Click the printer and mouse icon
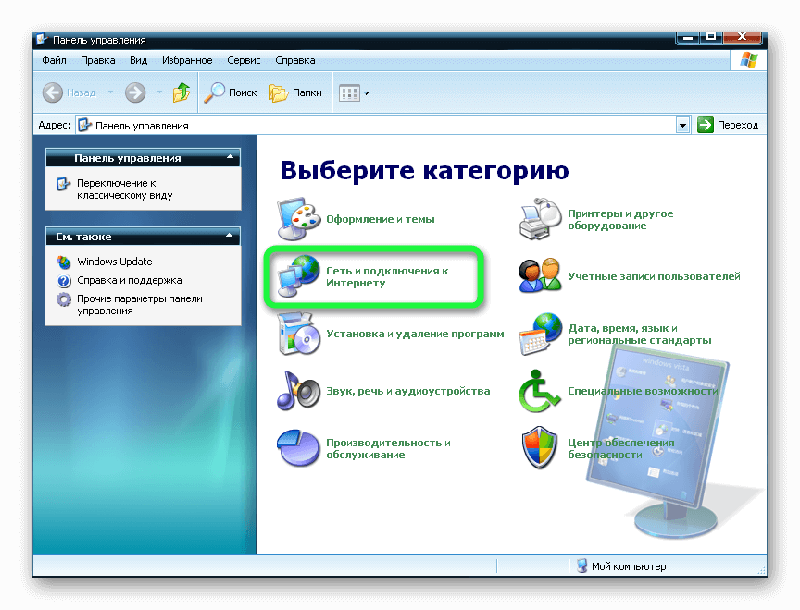Image resolution: width=800 pixels, height=610 pixels. click(x=540, y=219)
